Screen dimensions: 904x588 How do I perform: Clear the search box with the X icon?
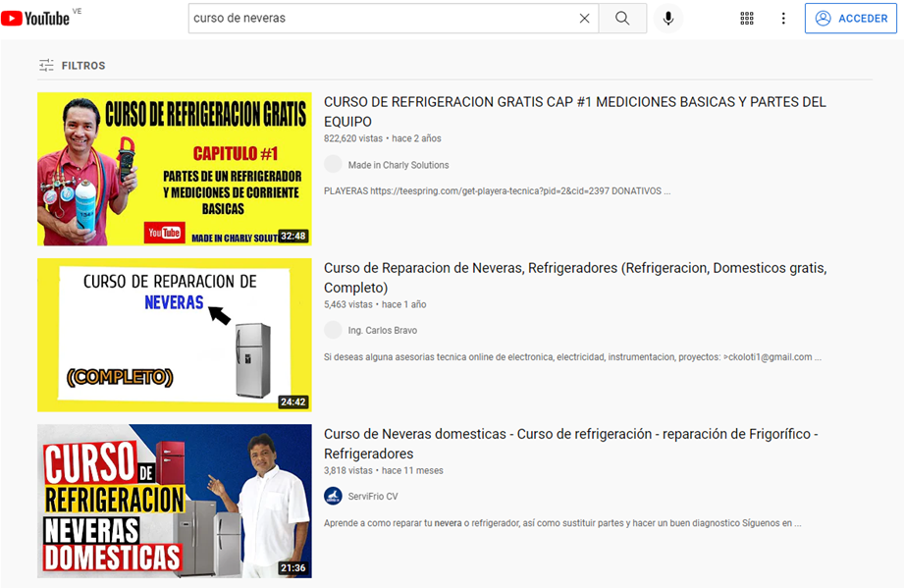tap(584, 19)
